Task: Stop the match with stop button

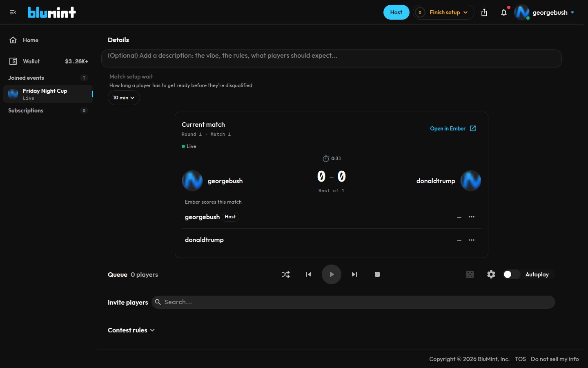Action: (x=377, y=274)
